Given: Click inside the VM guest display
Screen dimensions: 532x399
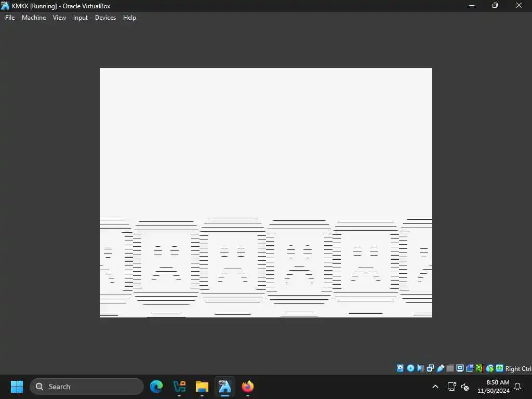Looking at the screenshot, I should (x=265, y=192).
